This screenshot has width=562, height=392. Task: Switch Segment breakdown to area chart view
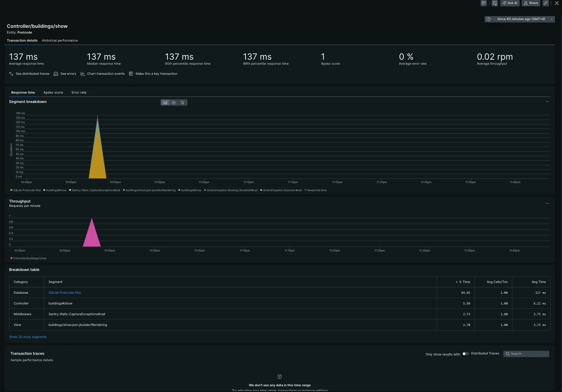click(x=165, y=103)
